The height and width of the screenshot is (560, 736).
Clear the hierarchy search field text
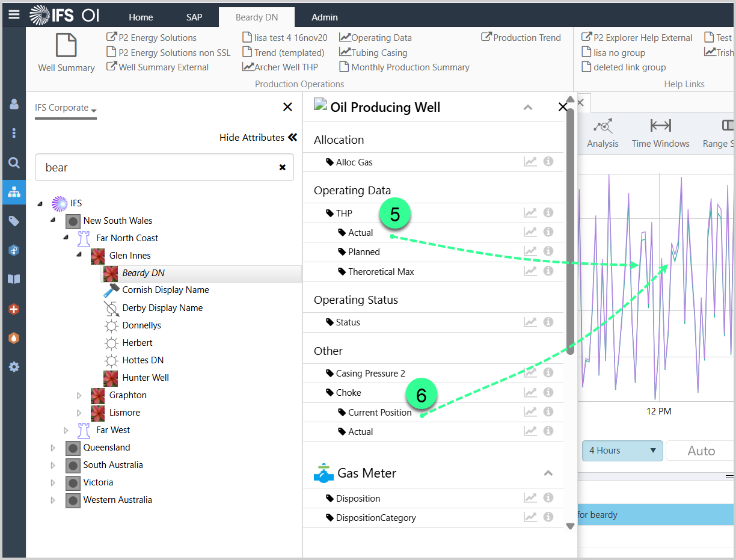[282, 167]
